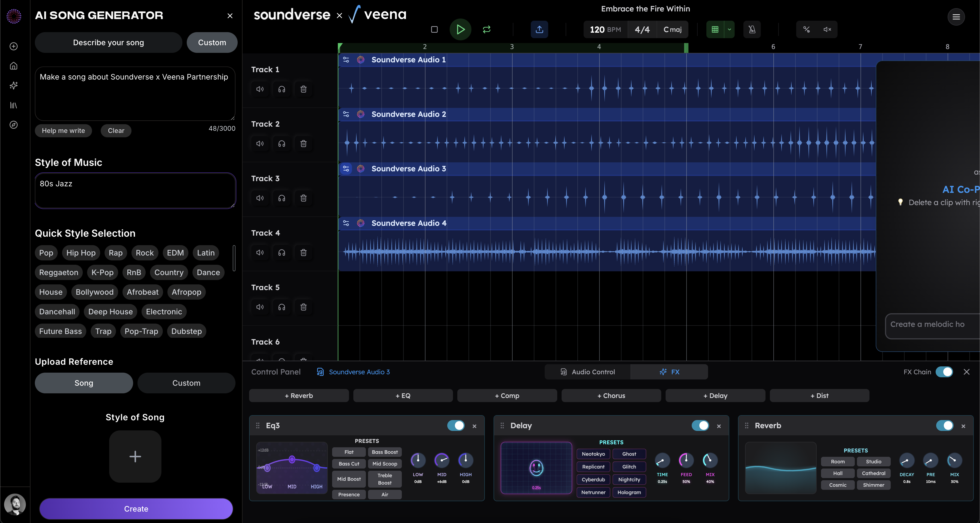This screenshot has width=980, height=523.
Task: Add a Chorus effect
Action: 611,396
